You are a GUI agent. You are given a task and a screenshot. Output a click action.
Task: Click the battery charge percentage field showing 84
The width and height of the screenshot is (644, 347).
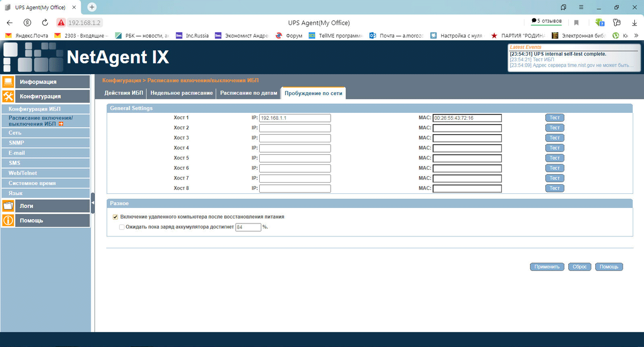click(x=248, y=227)
